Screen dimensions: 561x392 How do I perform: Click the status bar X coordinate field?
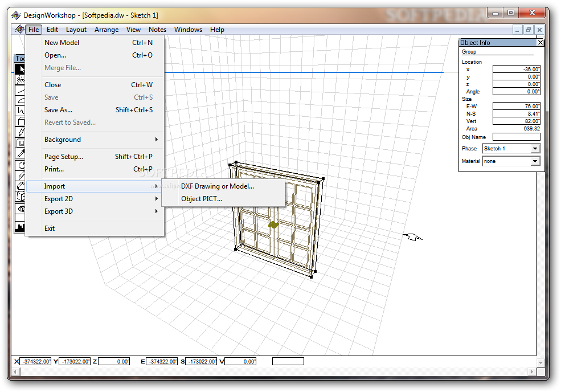point(35,362)
